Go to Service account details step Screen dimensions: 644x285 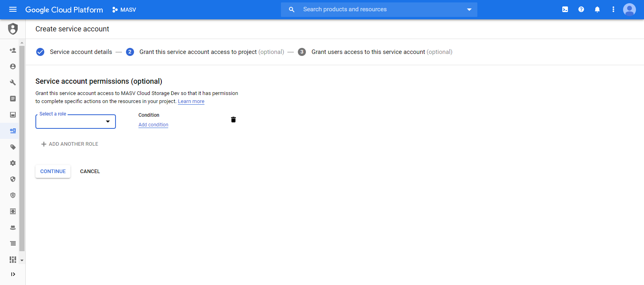click(74, 52)
